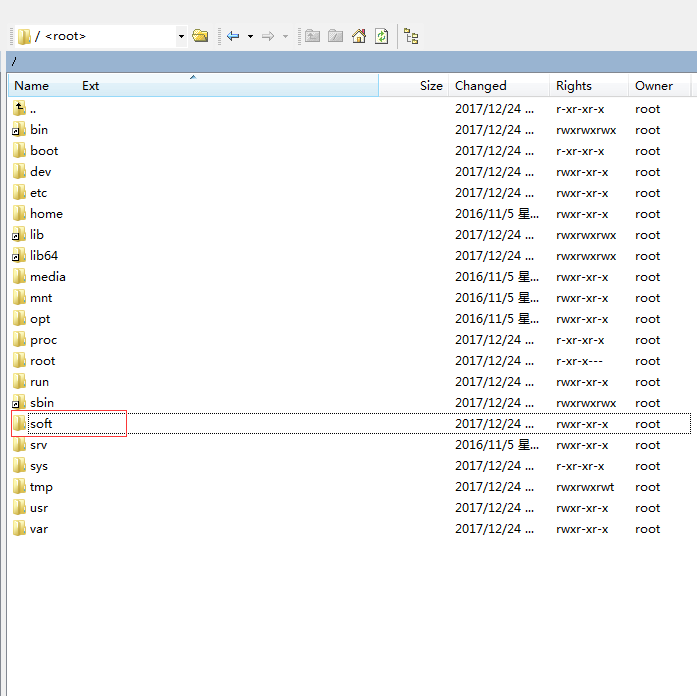Select the lib64 symlink folder

tap(44, 256)
